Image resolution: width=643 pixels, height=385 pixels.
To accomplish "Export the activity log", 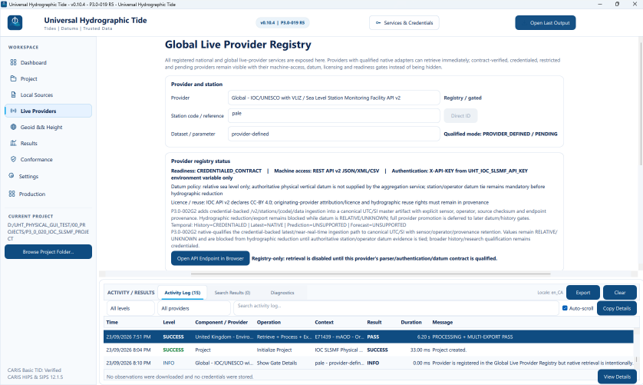I will 583,292.
